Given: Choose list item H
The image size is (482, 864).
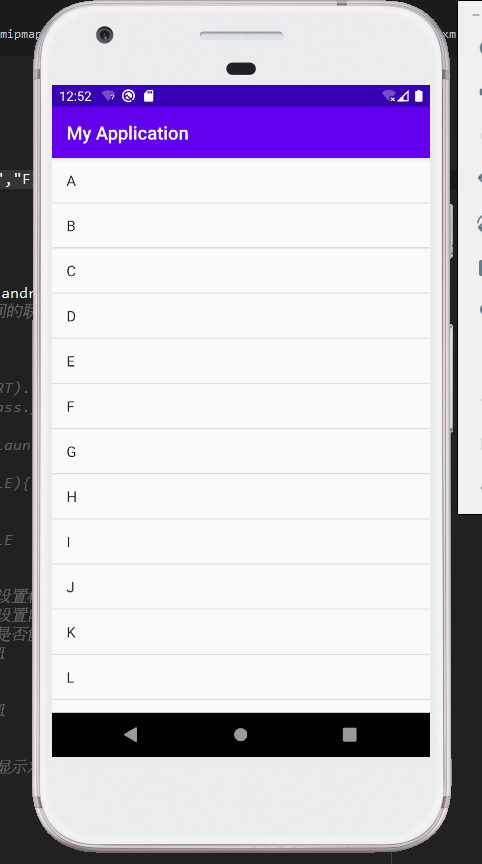Looking at the screenshot, I should coord(241,497).
